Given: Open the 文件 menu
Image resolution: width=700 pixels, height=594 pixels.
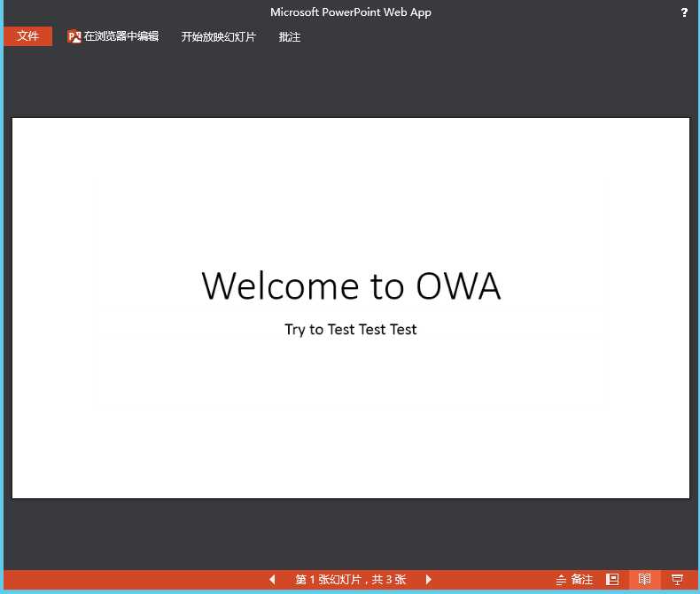Looking at the screenshot, I should coord(27,36).
